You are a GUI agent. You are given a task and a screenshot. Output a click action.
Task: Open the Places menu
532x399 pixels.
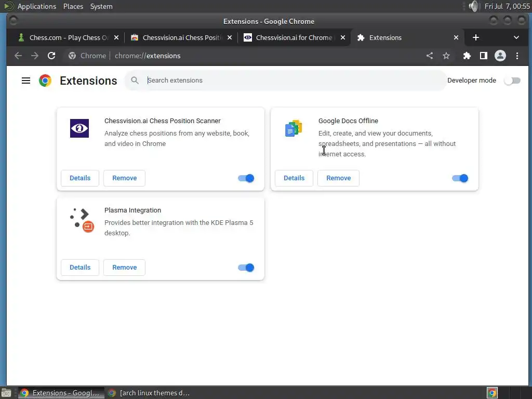pyautogui.click(x=73, y=6)
